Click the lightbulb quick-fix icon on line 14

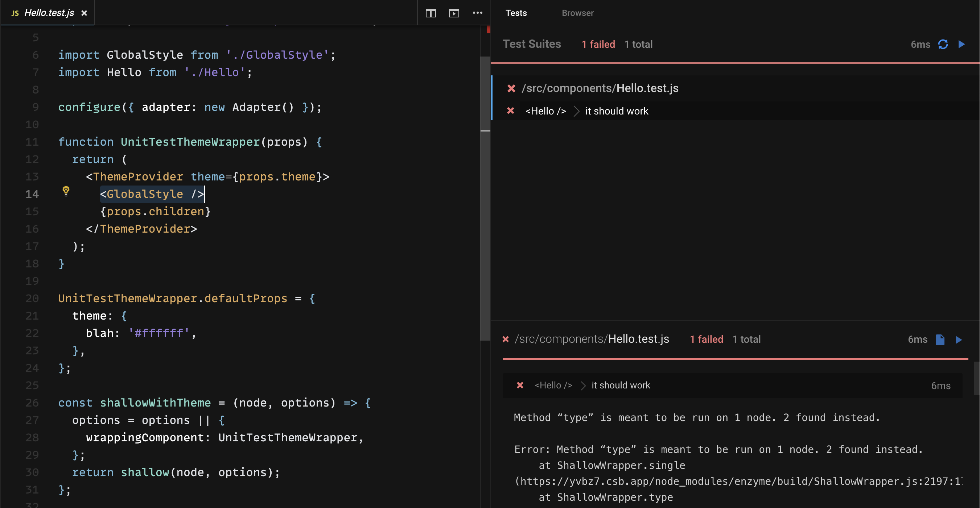(66, 191)
